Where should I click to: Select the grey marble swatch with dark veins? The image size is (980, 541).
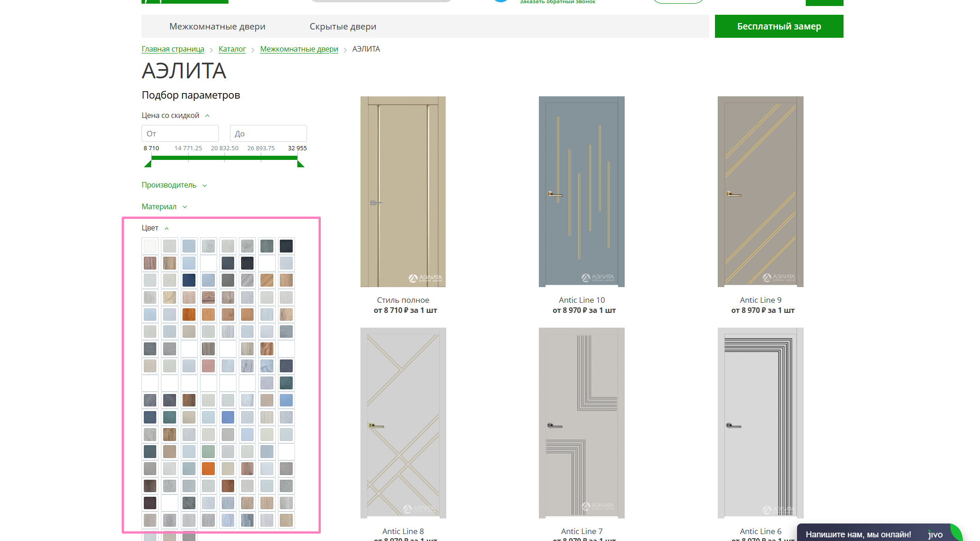247,366
